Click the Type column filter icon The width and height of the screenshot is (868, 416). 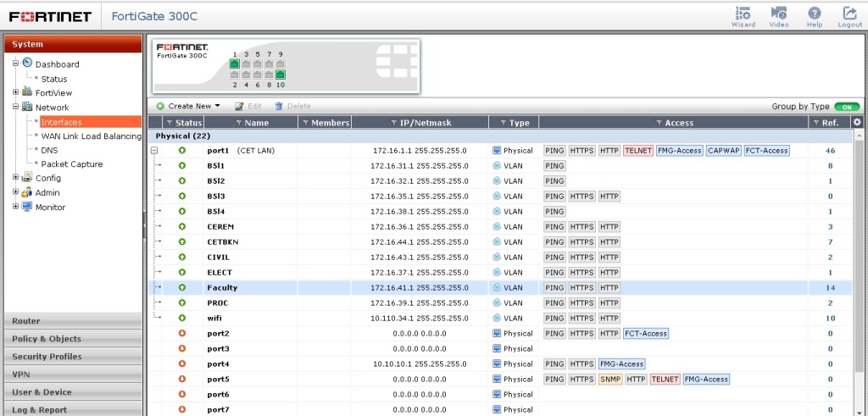click(x=504, y=123)
